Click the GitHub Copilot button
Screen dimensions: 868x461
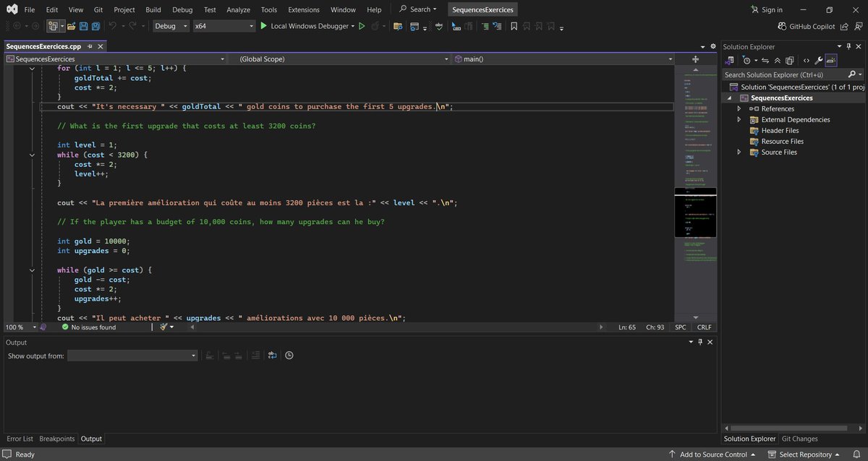click(x=806, y=26)
